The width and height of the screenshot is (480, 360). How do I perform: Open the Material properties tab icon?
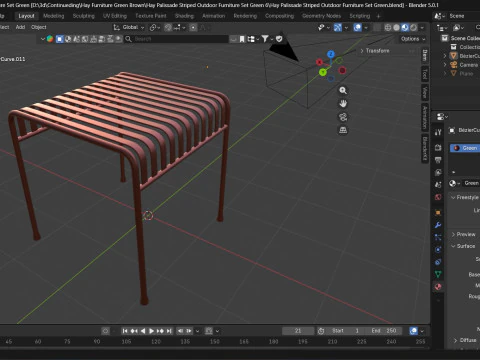point(438,287)
